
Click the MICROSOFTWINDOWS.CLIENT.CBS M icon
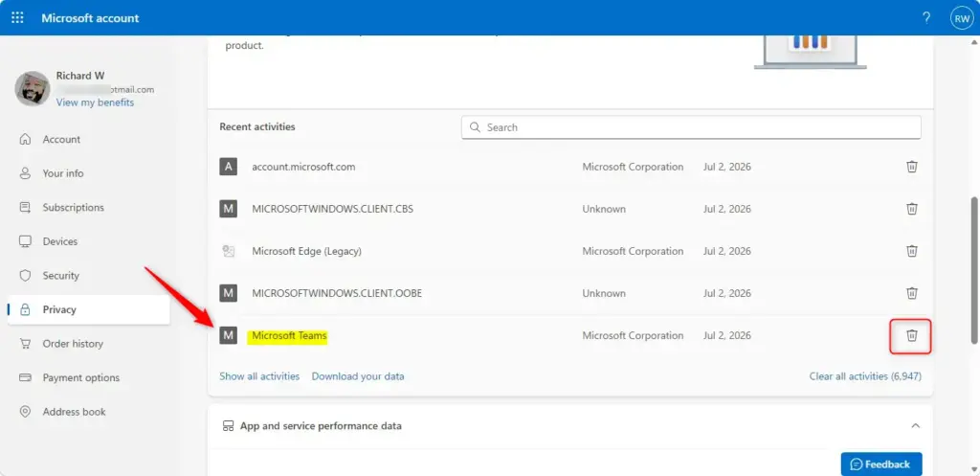[x=228, y=209]
